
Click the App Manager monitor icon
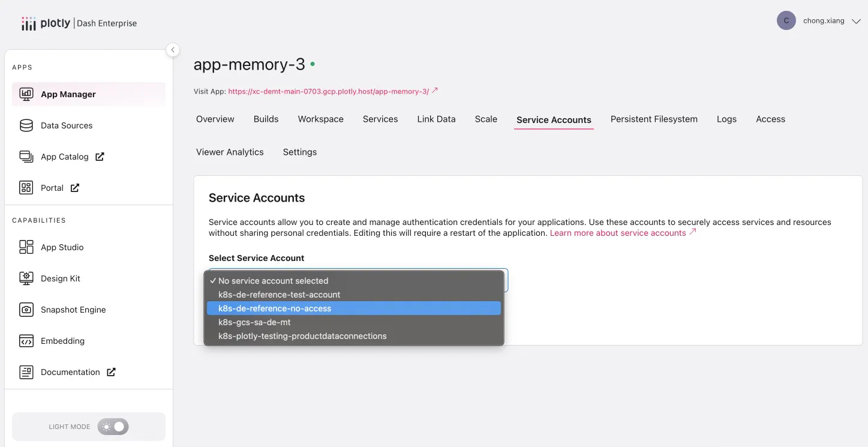pyautogui.click(x=26, y=94)
